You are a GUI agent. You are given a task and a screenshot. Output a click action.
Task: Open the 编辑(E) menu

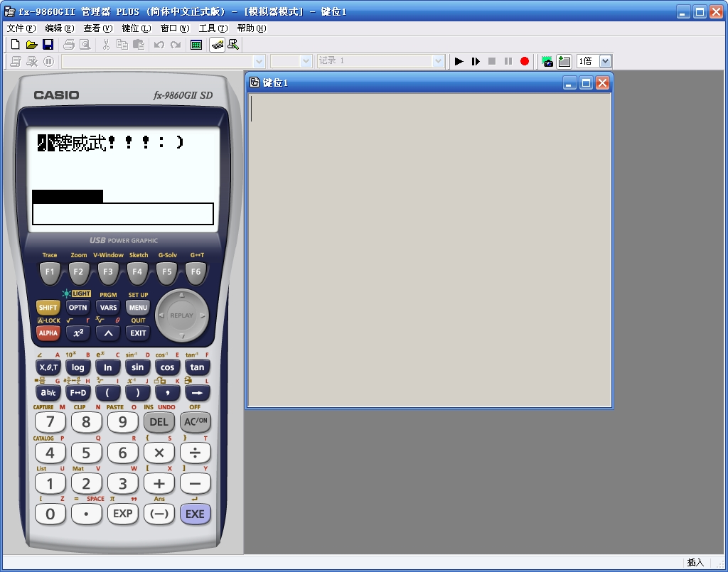60,28
